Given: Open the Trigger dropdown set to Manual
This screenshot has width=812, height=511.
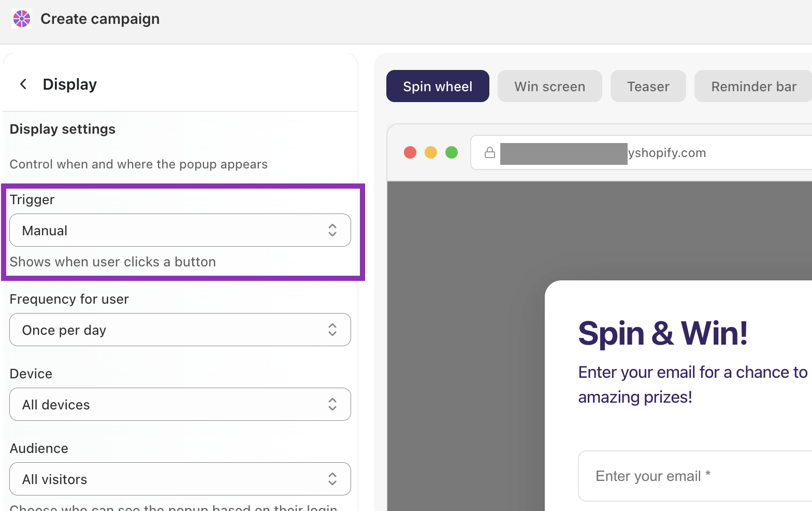Looking at the screenshot, I should click(180, 230).
